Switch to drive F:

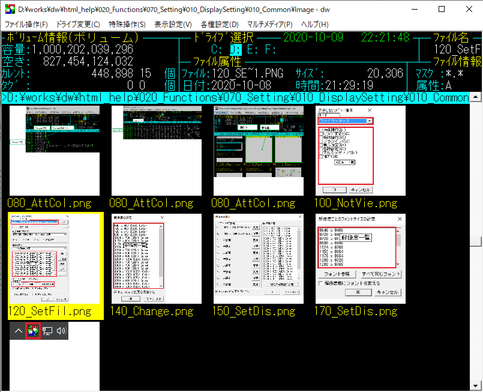point(270,50)
